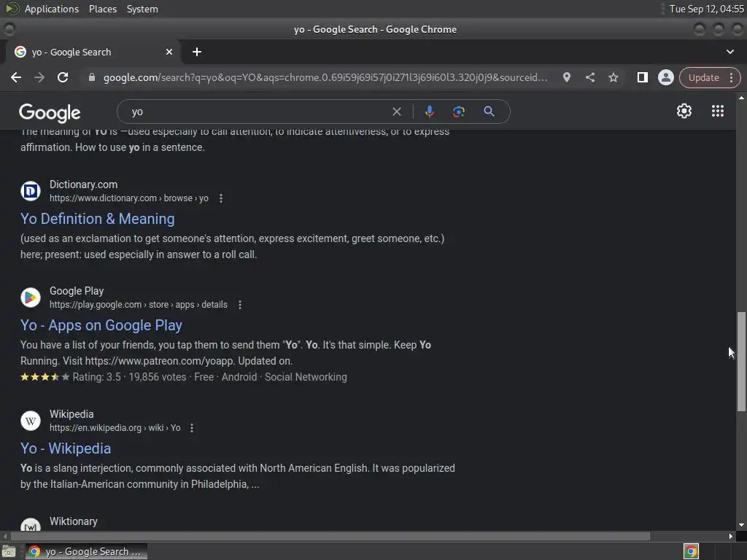Click the show desktop icon in taskbar
The image size is (747, 560).
click(x=9, y=551)
